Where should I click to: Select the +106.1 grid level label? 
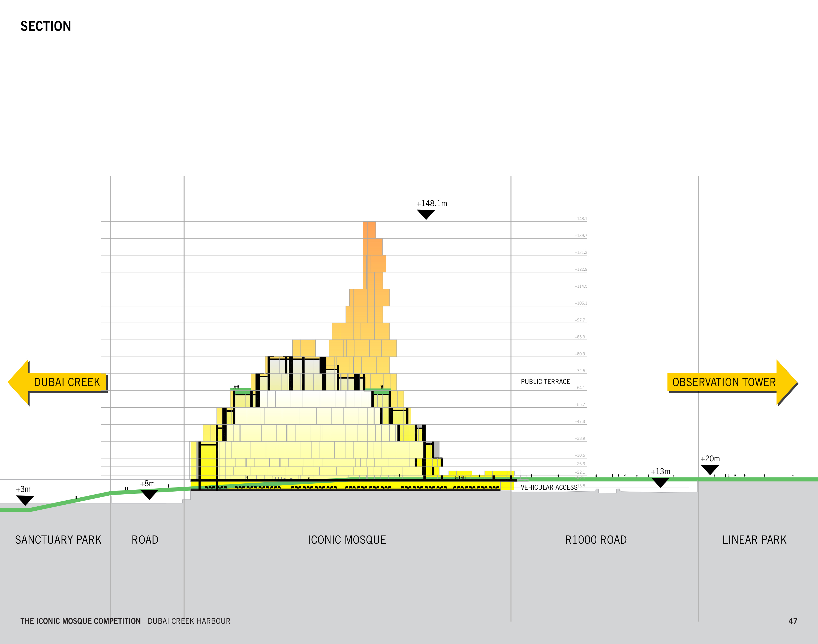[x=581, y=303]
